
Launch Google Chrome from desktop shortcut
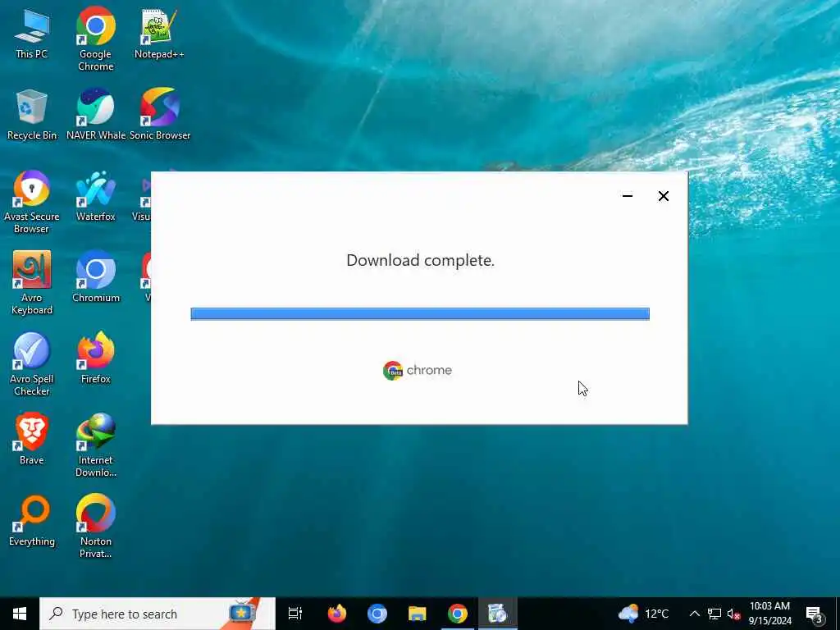click(95, 39)
